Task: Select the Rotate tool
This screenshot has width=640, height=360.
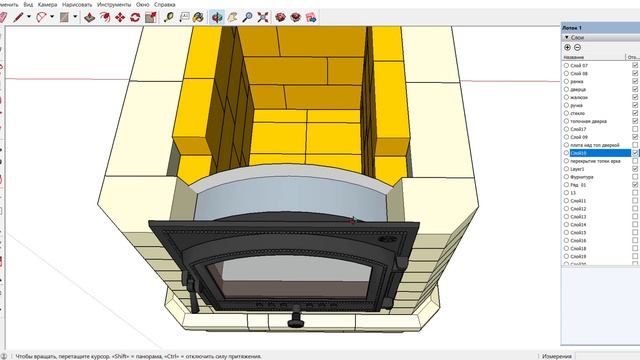Action: pyautogui.click(x=135, y=17)
